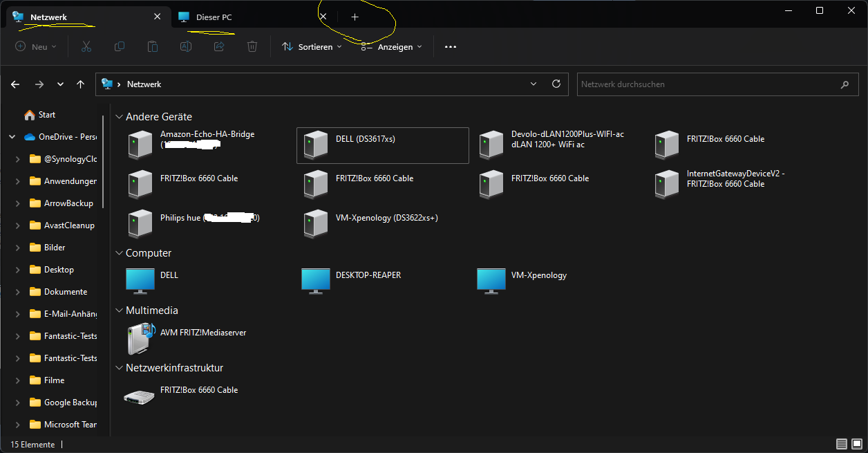Expand the Bilder folder chevron
The width and height of the screenshot is (868, 453).
[x=18, y=248]
